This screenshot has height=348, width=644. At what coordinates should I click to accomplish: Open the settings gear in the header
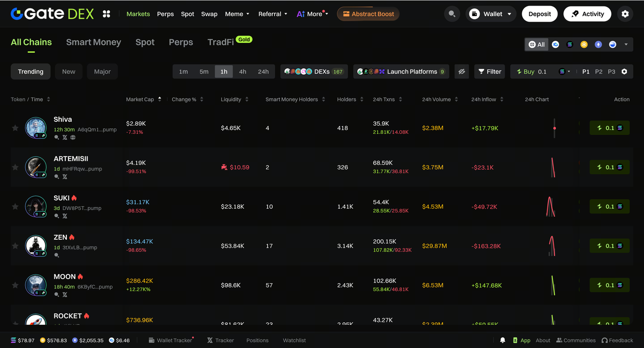[x=625, y=14]
